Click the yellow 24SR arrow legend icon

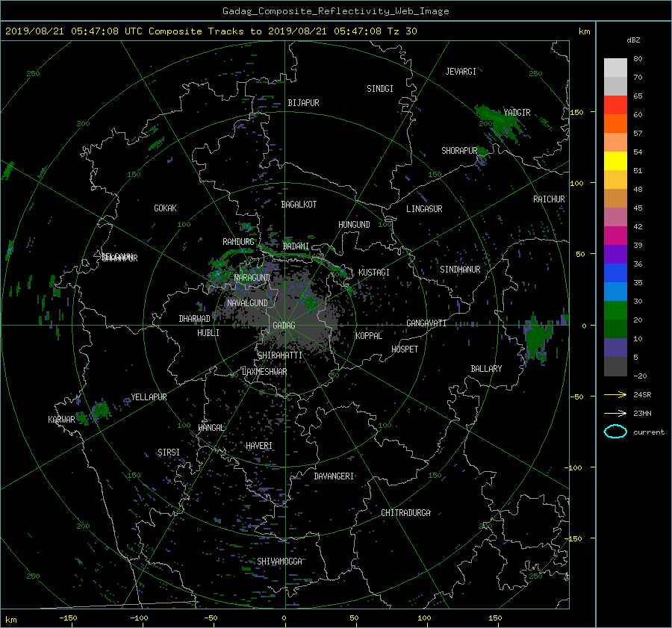[615, 394]
